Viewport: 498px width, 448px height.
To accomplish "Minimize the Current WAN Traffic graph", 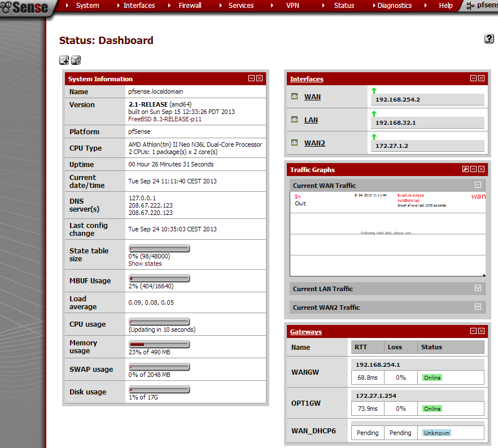I will tap(478, 185).
